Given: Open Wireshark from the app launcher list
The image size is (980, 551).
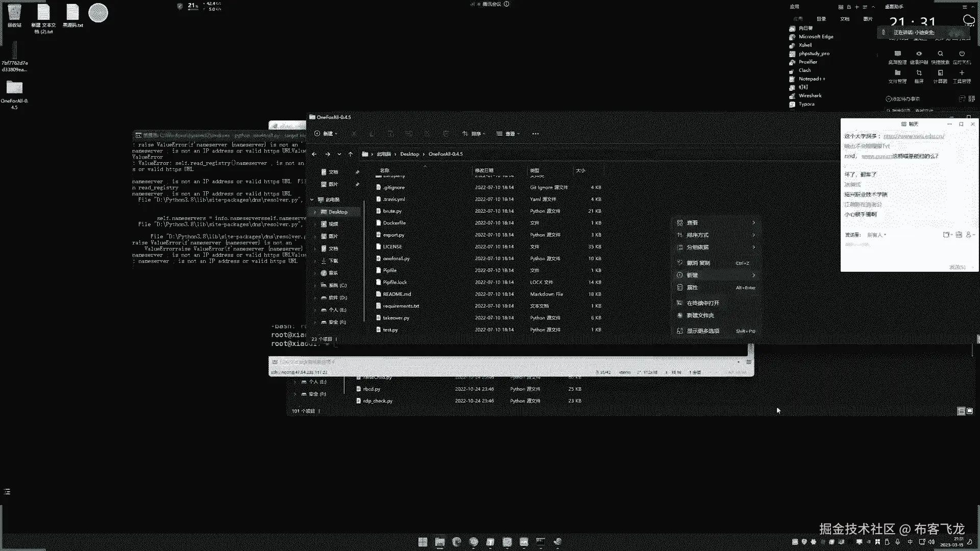Looking at the screenshot, I should click(x=810, y=95).
